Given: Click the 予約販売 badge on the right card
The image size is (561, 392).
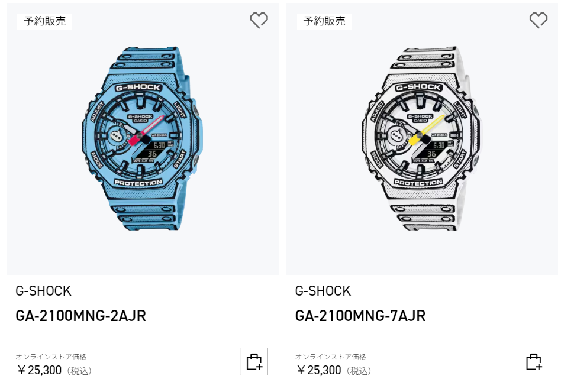Looking at the screenshot, I should (x=322, y=21).
